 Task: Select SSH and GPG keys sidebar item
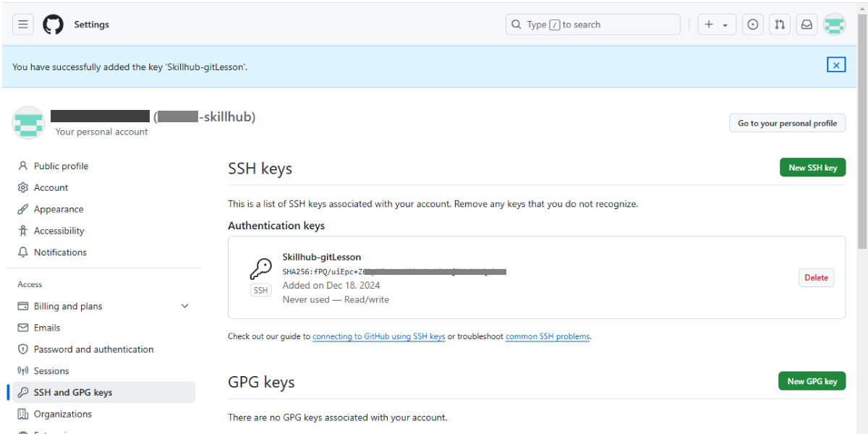click(x=103, y=393)
